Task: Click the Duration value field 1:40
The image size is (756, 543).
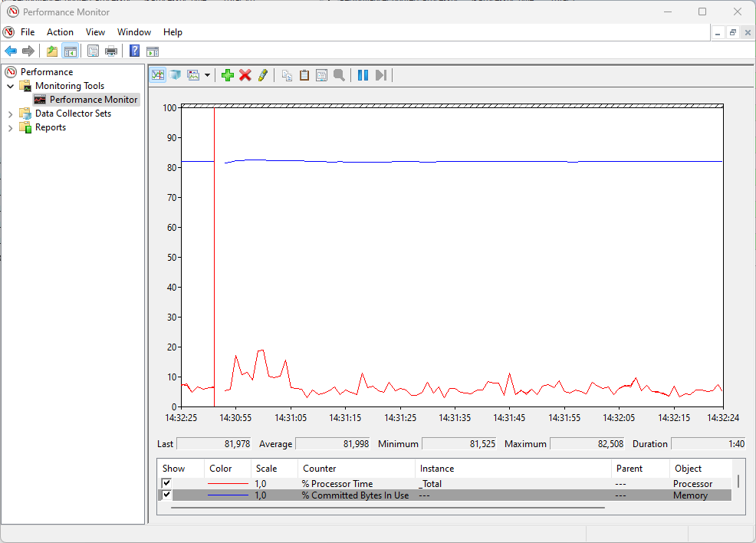Action: point(708,443)
